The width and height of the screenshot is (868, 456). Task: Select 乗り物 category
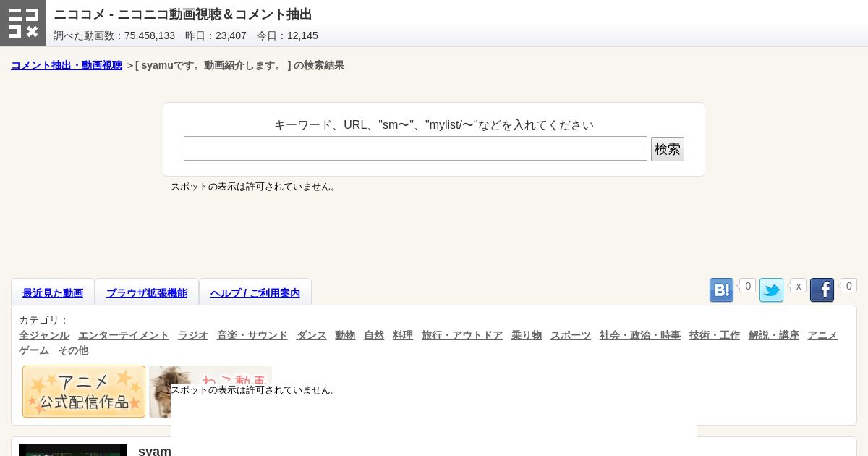click(x=527, y=335)
